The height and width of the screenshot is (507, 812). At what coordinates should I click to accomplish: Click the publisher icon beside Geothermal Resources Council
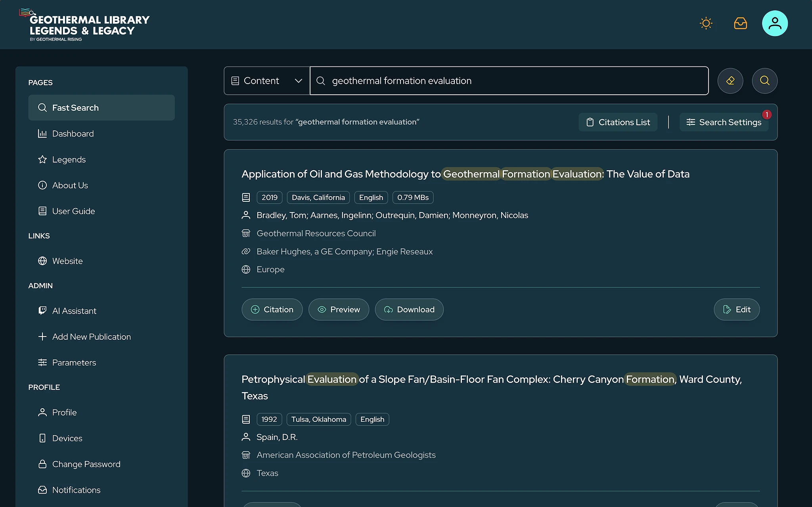pyautogui.click(x=246, y=233)
